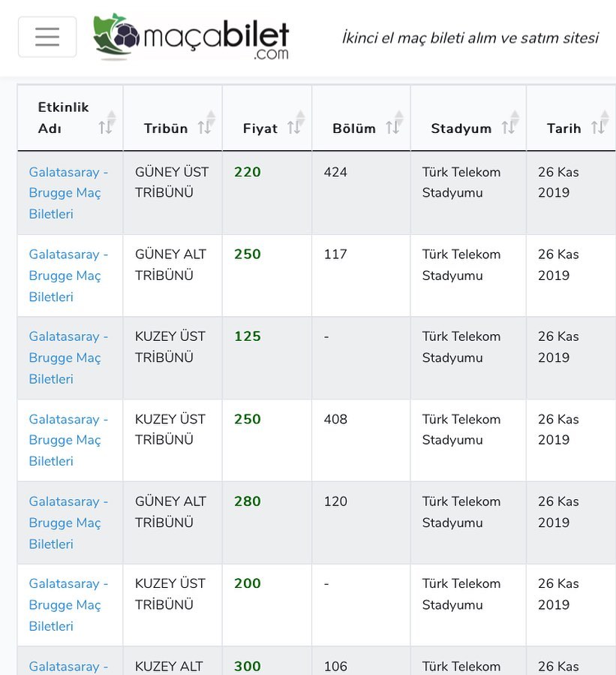The height and width of the screenshot is (675, 616).
Task: Open Galatasaray - Brugge link for section 408
Action: pyautogui.click(x=68, y=440)
